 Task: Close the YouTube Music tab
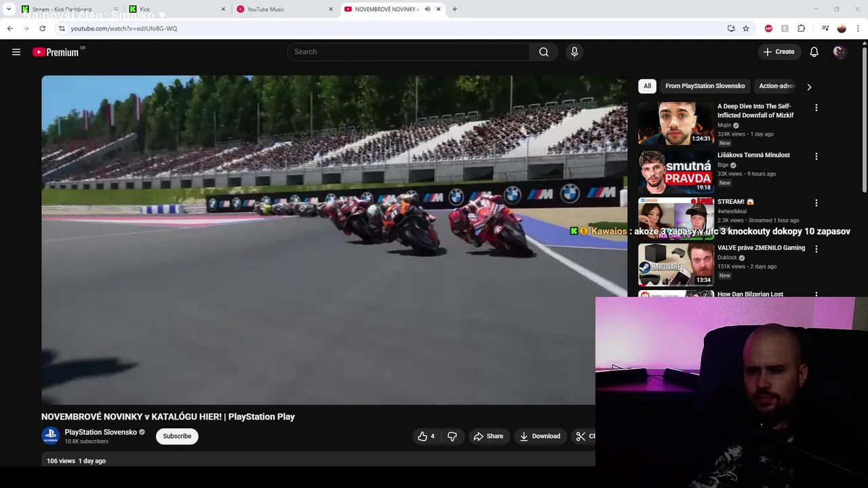click(331, 9)
